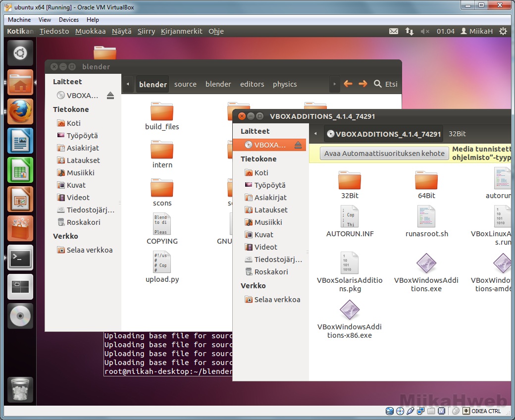Open the Trash in the launcher
Image resolution: width=515 pixels, height=420 pixels.
point(20,390)
